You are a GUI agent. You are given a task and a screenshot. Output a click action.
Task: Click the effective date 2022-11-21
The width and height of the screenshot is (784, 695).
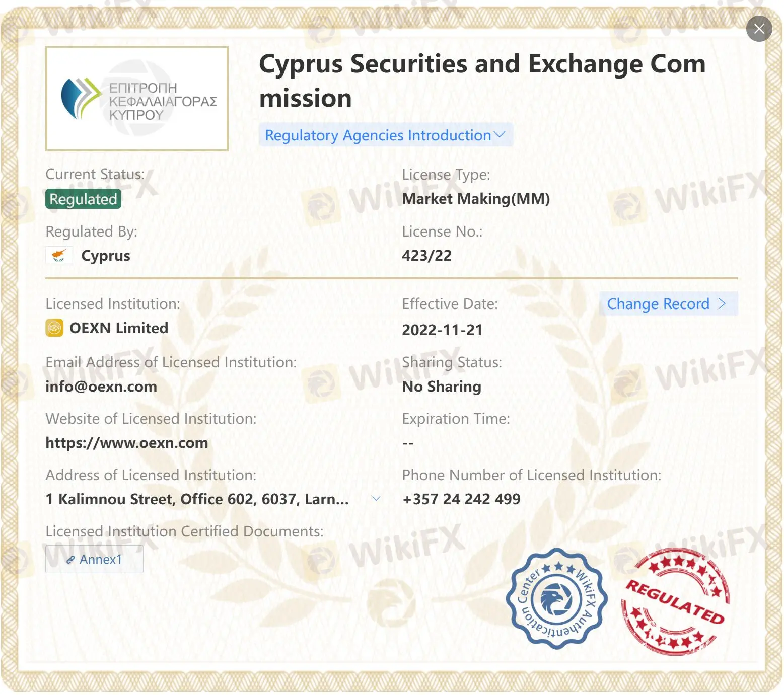[x=442, y=330]
